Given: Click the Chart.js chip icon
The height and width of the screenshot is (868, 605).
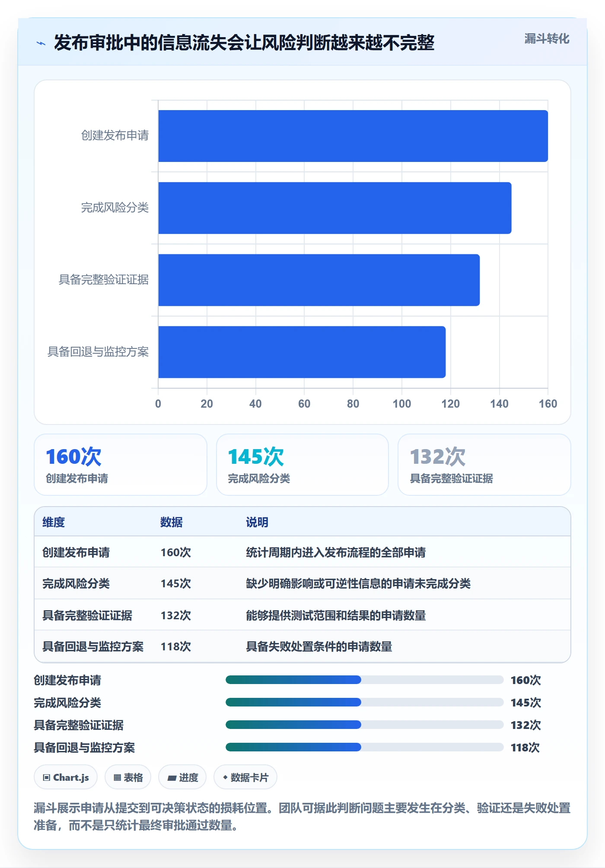Looking at the screenshot, I should [x=47, y=778].
